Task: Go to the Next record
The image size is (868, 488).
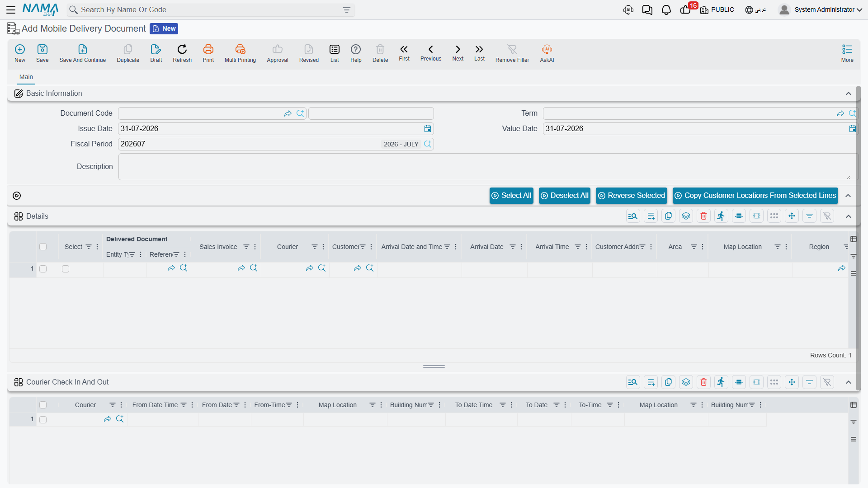Action: tap(458, 53)
